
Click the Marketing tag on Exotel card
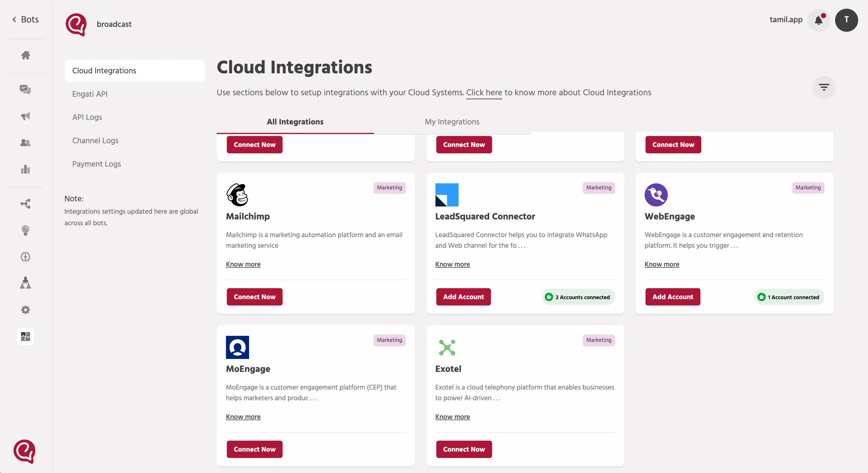[x=599, y=340]
